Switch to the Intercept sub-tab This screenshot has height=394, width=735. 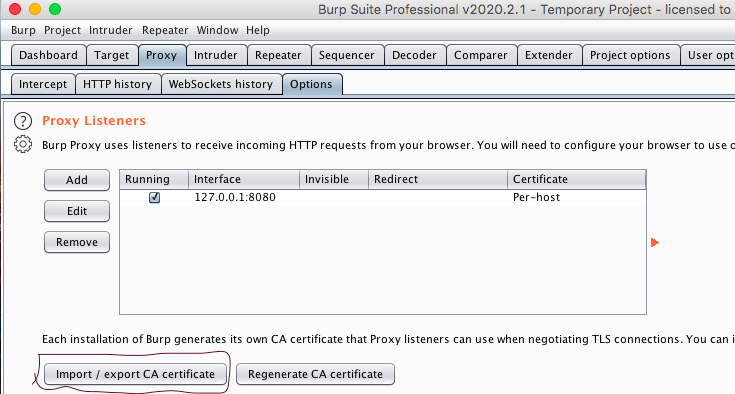(x=43, y=84)
